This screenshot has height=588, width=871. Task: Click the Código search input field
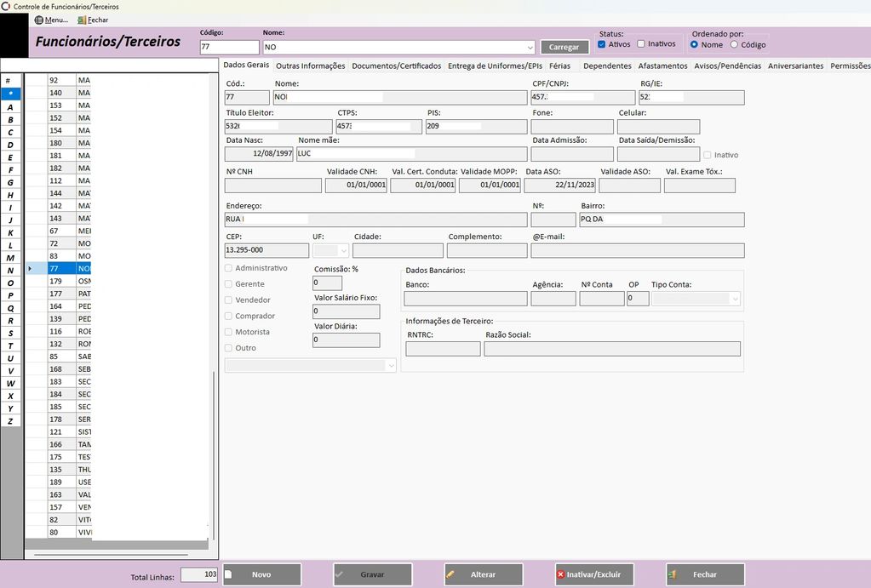pos(229,48)
